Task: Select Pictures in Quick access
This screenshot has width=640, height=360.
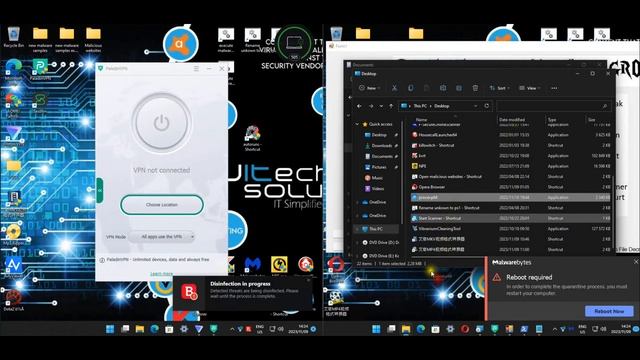Action: point(379,167)
